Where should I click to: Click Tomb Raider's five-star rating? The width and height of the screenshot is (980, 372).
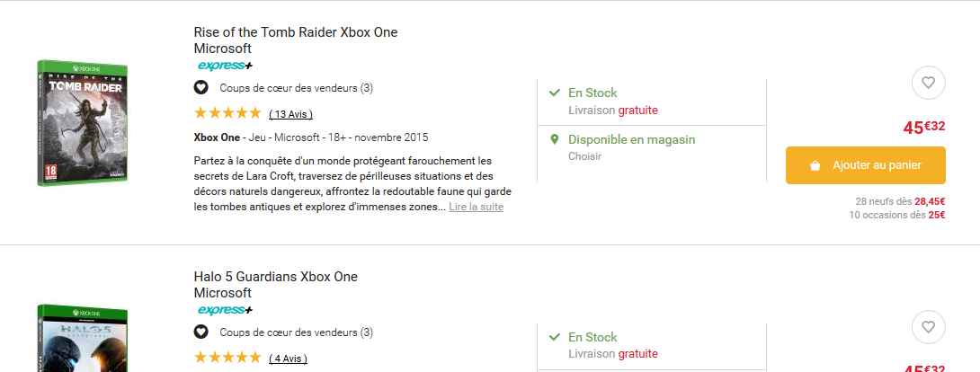coord(227,113)
